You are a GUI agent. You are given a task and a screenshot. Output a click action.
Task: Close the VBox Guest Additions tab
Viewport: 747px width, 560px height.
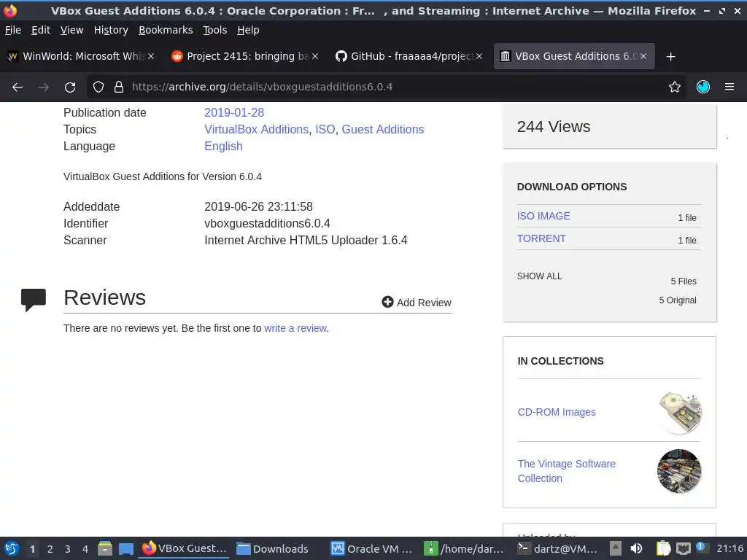point(643,56)
